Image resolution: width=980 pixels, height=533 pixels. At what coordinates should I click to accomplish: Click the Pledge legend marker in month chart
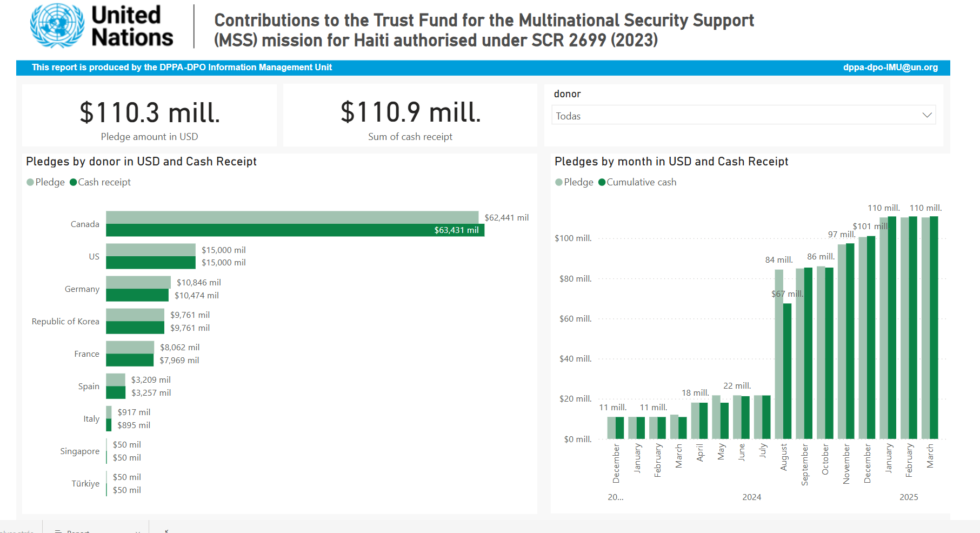tap(559, 182)
